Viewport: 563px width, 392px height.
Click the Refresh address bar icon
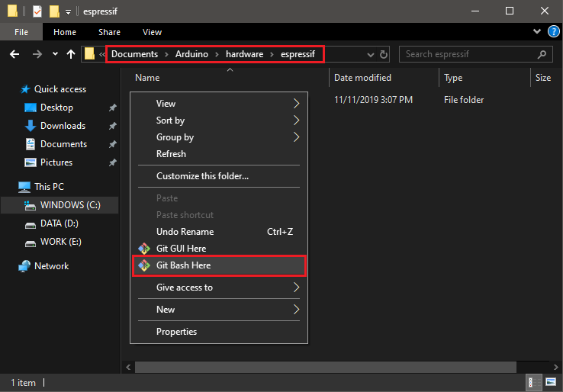pos(384,54)
